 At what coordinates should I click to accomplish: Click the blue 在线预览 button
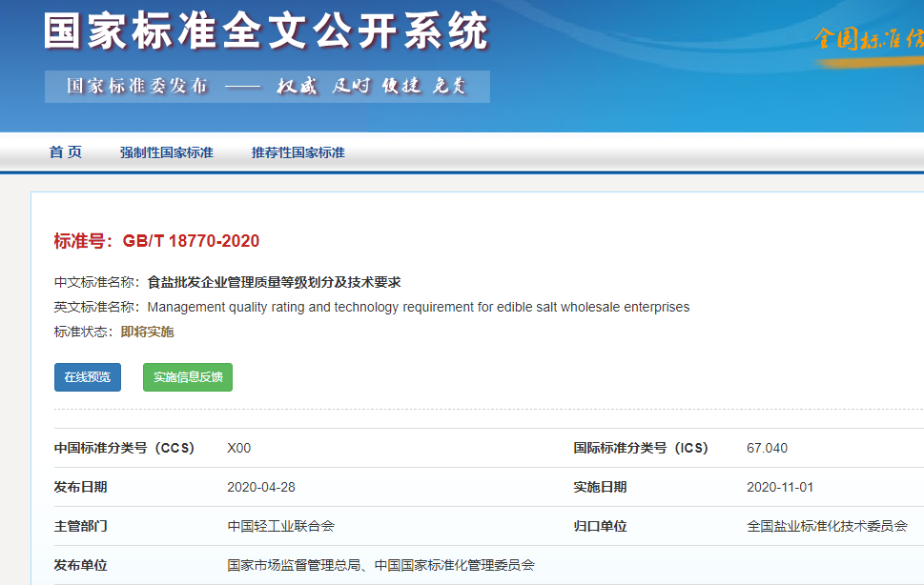point(88,377)
